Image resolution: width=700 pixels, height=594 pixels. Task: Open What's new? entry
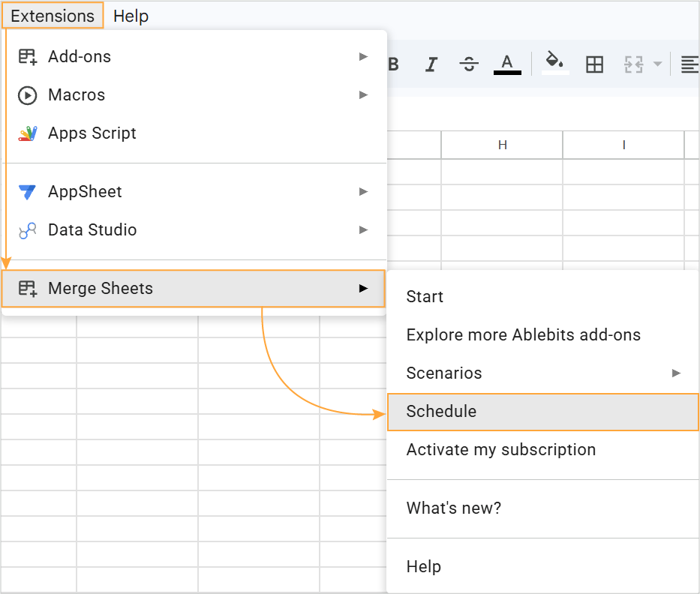point(543,508)
